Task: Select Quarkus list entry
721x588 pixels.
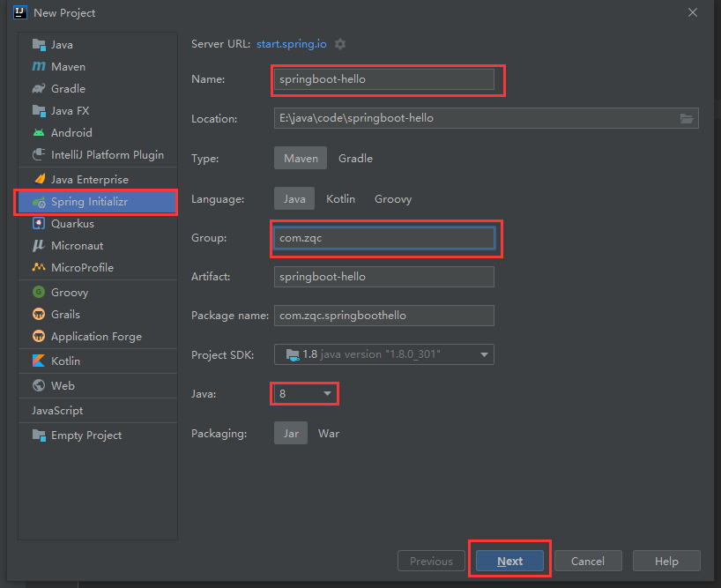Action: [x=98, y=223]
